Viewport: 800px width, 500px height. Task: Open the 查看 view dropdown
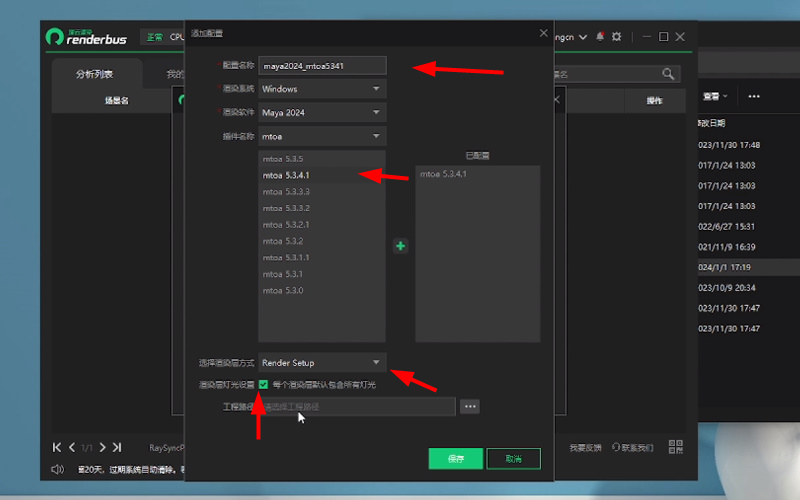pyautogui.click(x=715, y=96)
